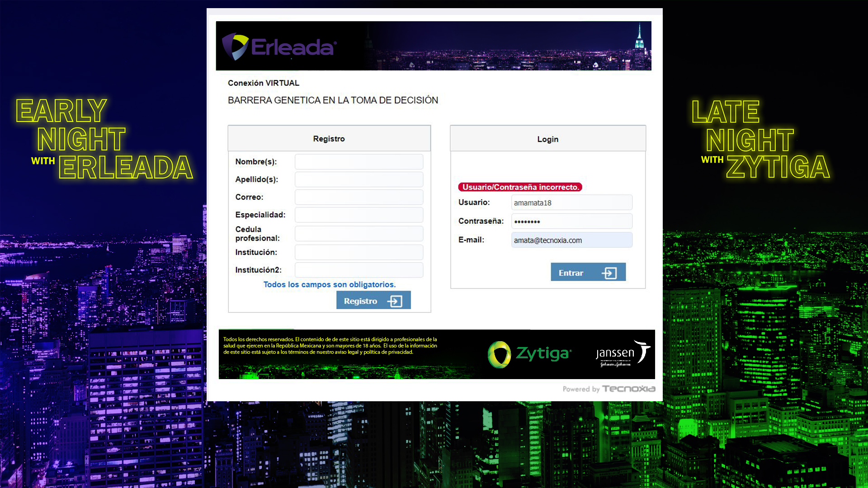Select the Especialidad input field

pyautogui.click(x=359, y=215)
